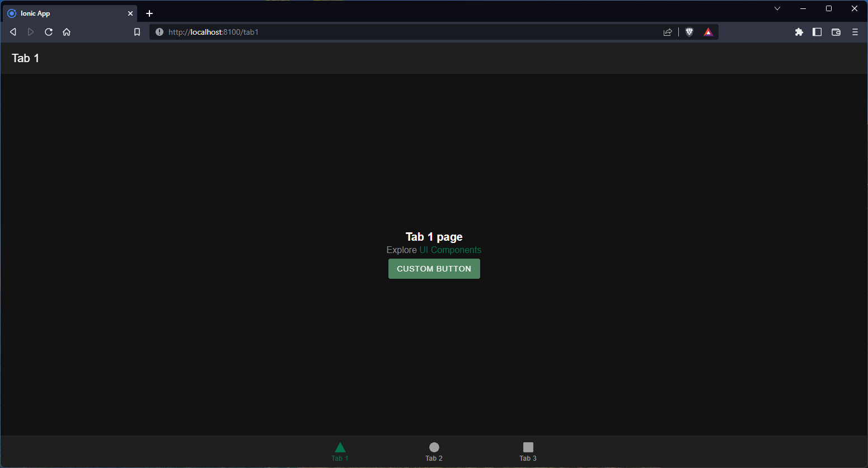
Task: Open browser extensions menu
Action: (x=799, y=32)
